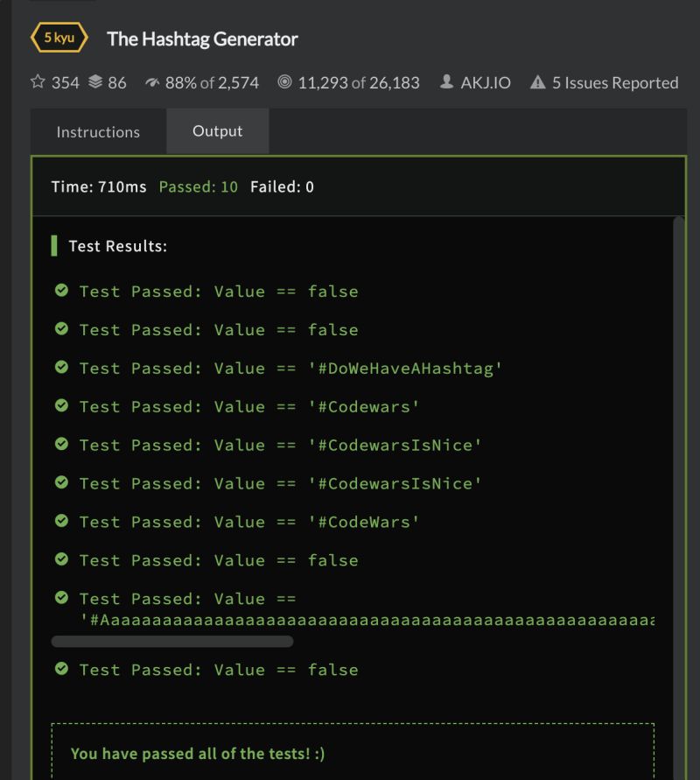This screenshot has width=700, height=780.
Task: Click the Hashtag Generator kata title
Action: click(x=202, y=39)
